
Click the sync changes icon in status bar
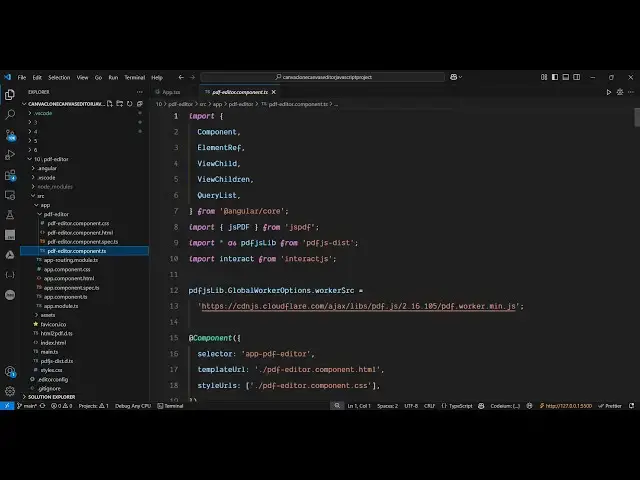tap(42, 406)
